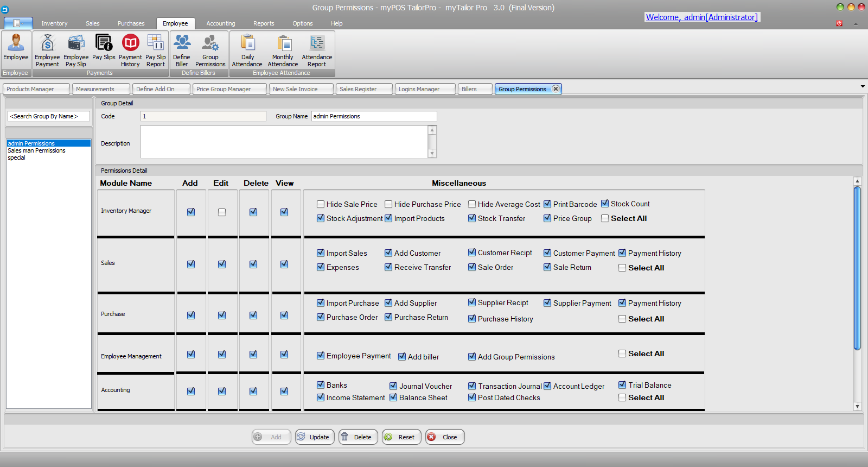The image size is (868, 467).
Task: Click the permissions panel vertical scrollbar
Action: [x=857, y=267]
